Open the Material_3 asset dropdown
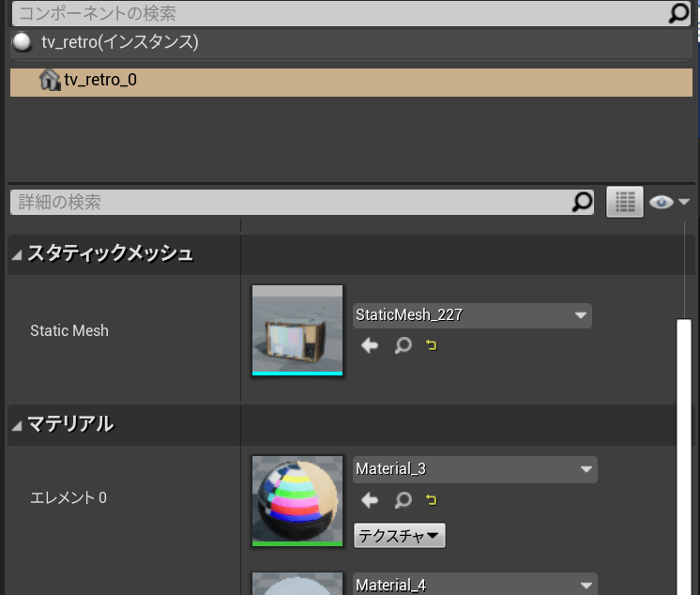The width and height of the screenshot is (700, 595). coord(475,469)
